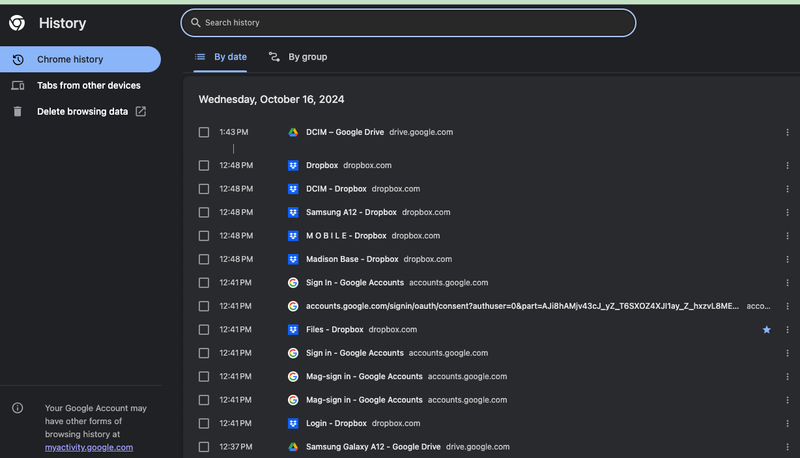Open more actions for M O B I L E - Dropbox
This screenshot has height=458, width=800.
coord(787,236)
